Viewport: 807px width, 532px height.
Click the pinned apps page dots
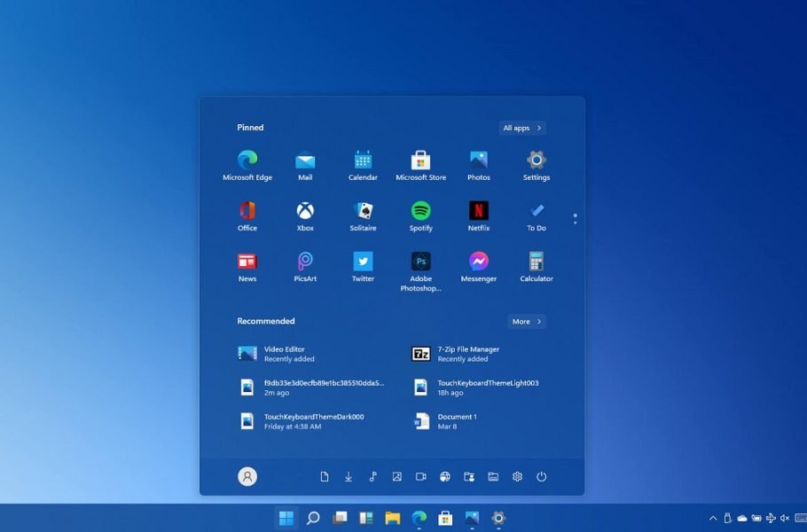point(575,219)
